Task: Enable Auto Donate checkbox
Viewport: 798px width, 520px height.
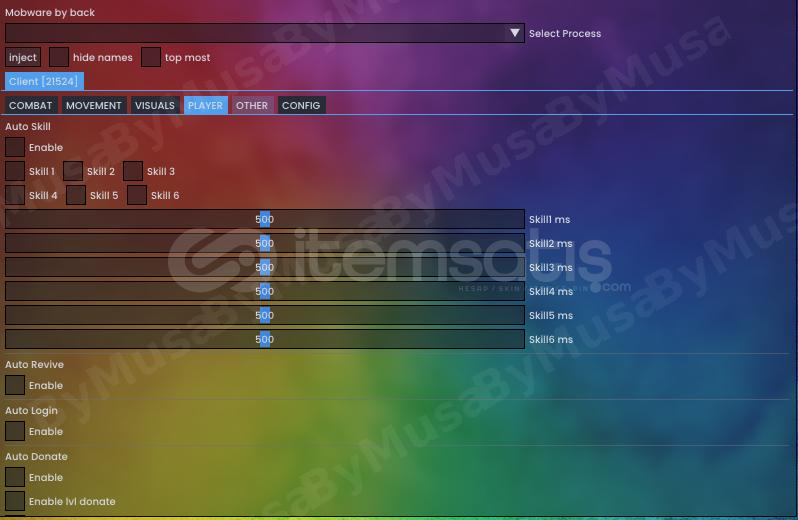Action: tap(15, 477)
